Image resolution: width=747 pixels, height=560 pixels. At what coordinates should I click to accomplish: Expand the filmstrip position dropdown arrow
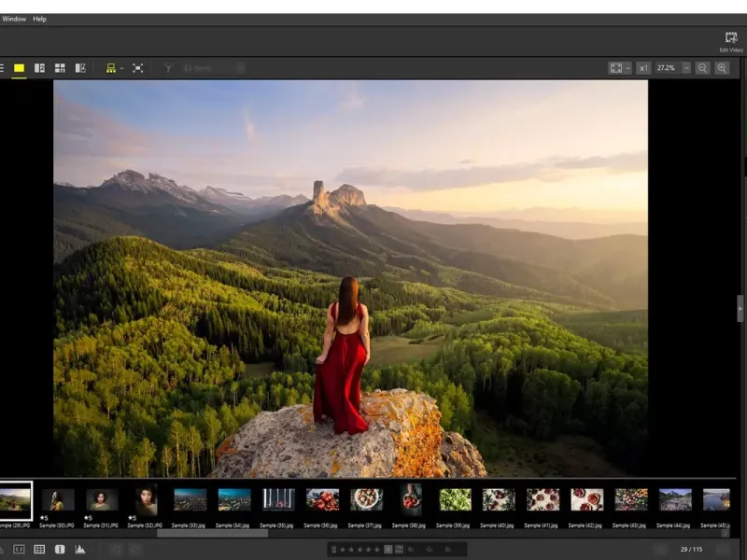coord(122,68)
